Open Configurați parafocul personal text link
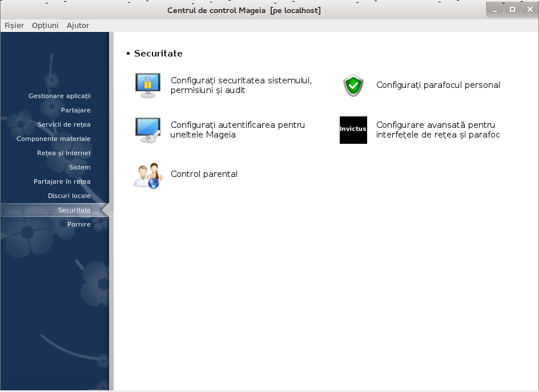This screenshot has height=392, width=539. [438, 85]
